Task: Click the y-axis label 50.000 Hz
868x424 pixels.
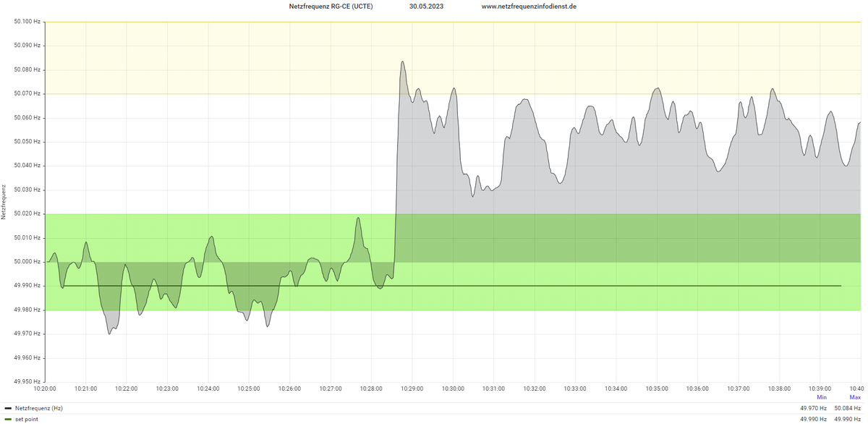Action: 27,262
